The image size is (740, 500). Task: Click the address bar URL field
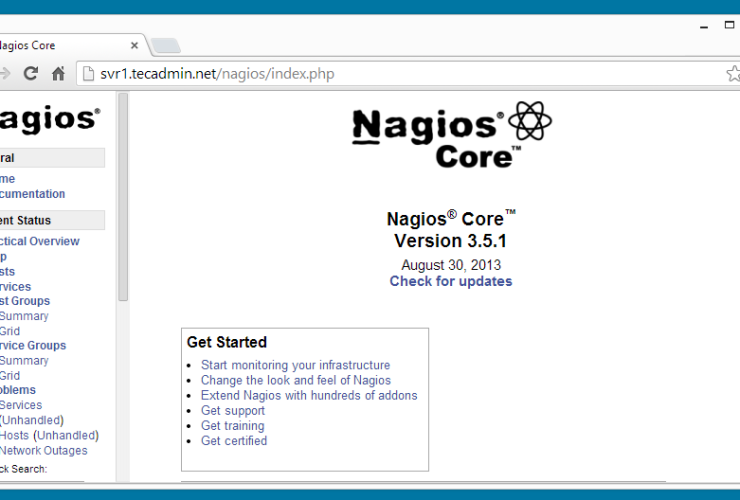pyautogui.click(x=400, y=73)
